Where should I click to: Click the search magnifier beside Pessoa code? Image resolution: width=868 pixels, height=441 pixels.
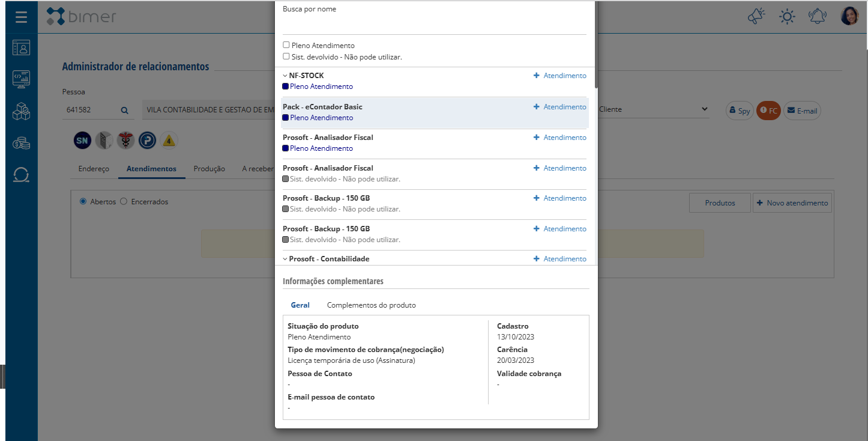[124, 111]
